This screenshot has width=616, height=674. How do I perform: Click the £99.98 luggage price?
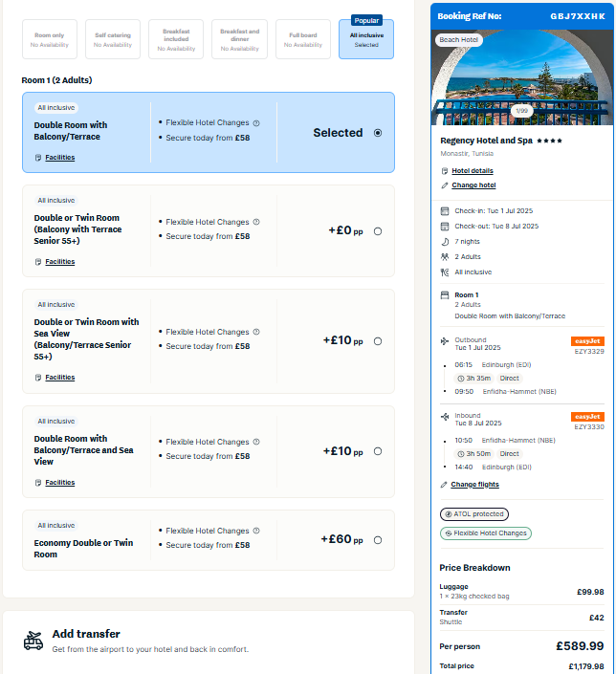(590, 592)
